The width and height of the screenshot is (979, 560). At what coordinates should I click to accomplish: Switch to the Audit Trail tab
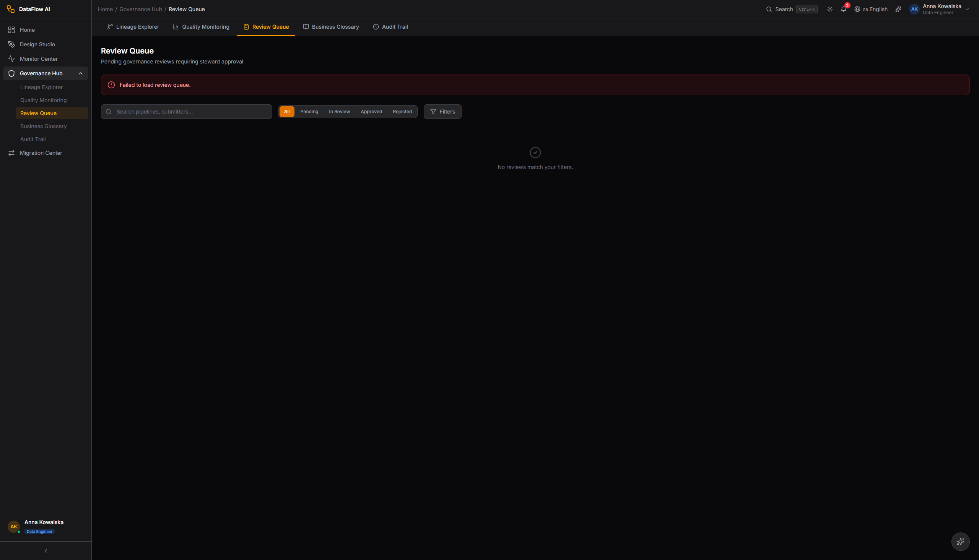point(390,27)
